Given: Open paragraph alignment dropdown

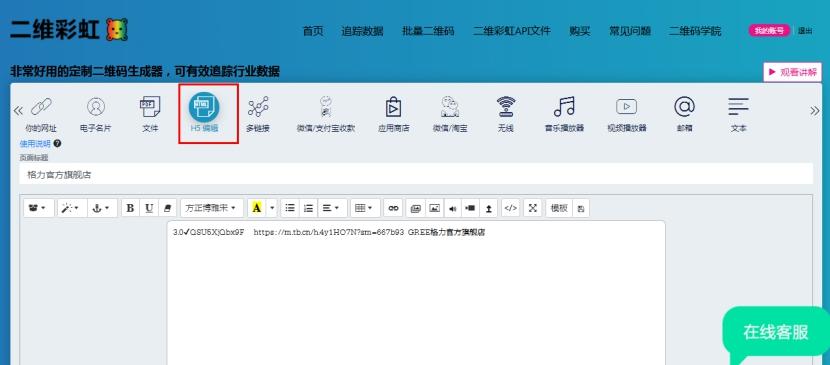Looking at the screenshot, I should 332,208.
